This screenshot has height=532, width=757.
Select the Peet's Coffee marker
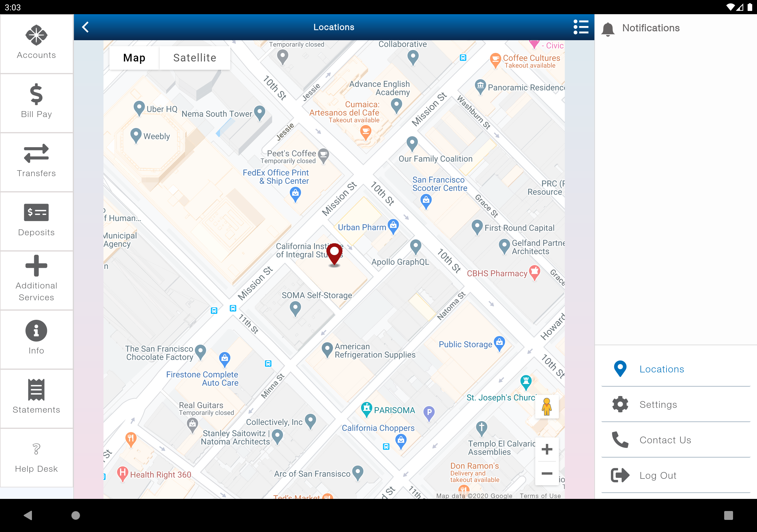(323, 155)
